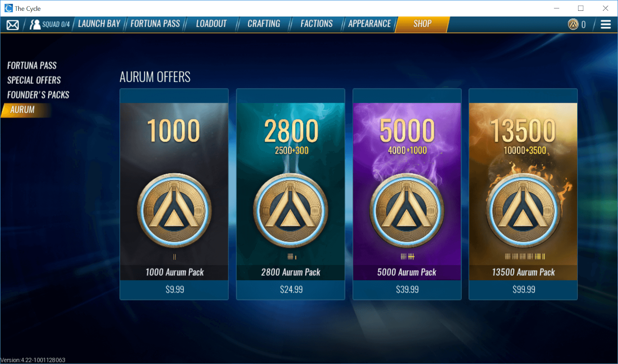Open the Appearance tab

pyautogui.click(x=370, y=24)
